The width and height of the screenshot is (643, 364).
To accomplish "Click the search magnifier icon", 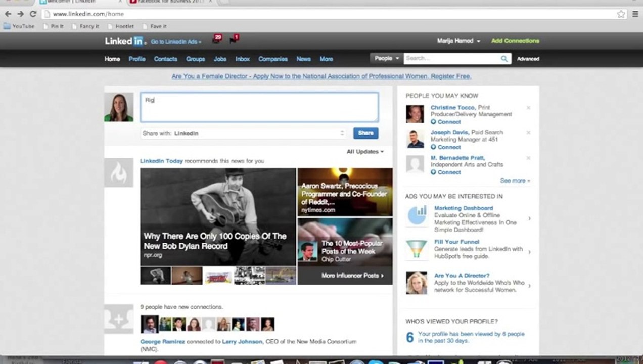I will coord(504,59).
